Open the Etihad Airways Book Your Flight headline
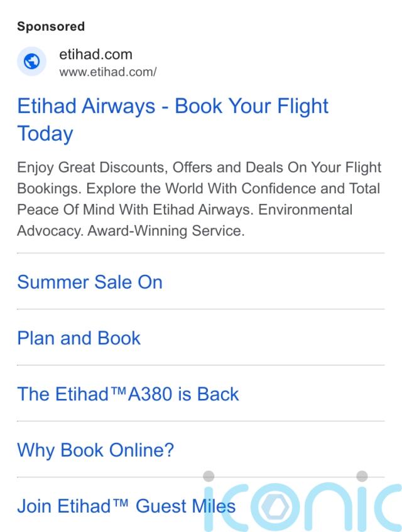The image size is (402, 532). (x=173, y=119)
